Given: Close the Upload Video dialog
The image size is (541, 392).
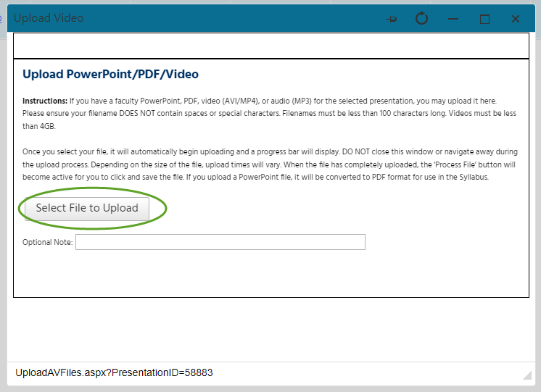Looking at the screenshot, I should coord(516,19).
